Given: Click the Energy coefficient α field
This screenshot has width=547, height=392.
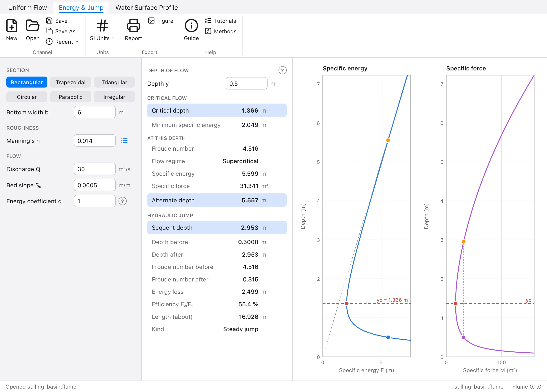Looking at the screenshot, I should coord(95,201).
